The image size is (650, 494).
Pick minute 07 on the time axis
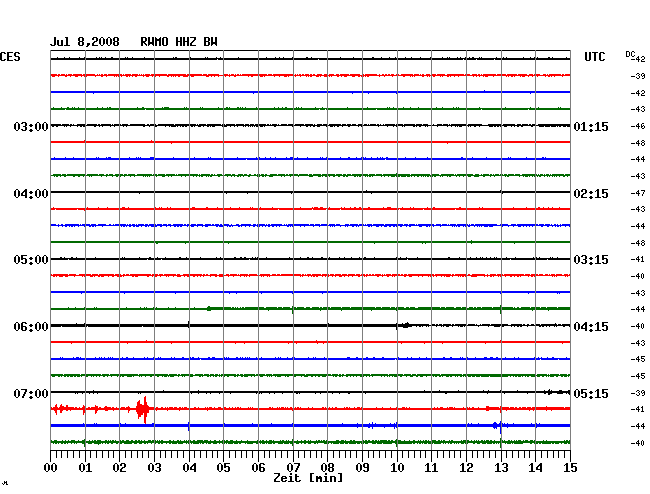point(293,468)
